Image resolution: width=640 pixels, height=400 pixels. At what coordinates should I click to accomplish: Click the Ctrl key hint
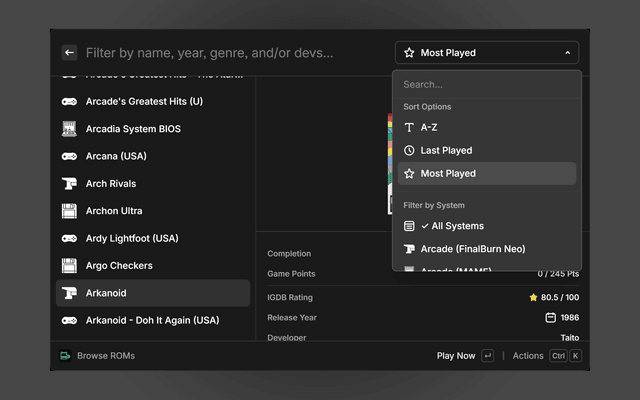(558, 356)
